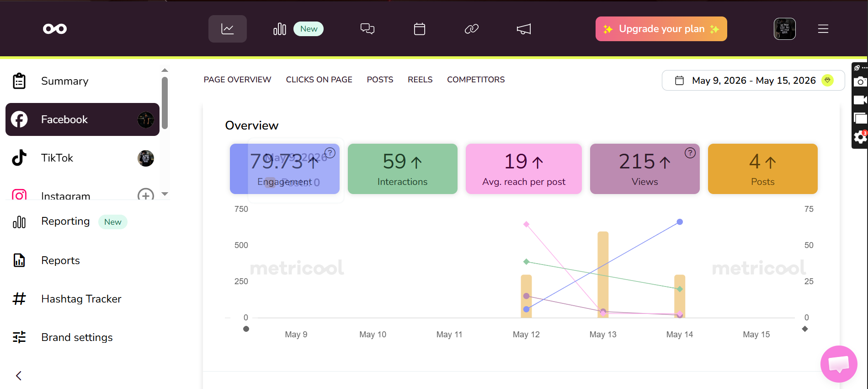Open the planning calendar icon in top bar
This screenshot has width=868, height=389.
click(x=420, y=29)
